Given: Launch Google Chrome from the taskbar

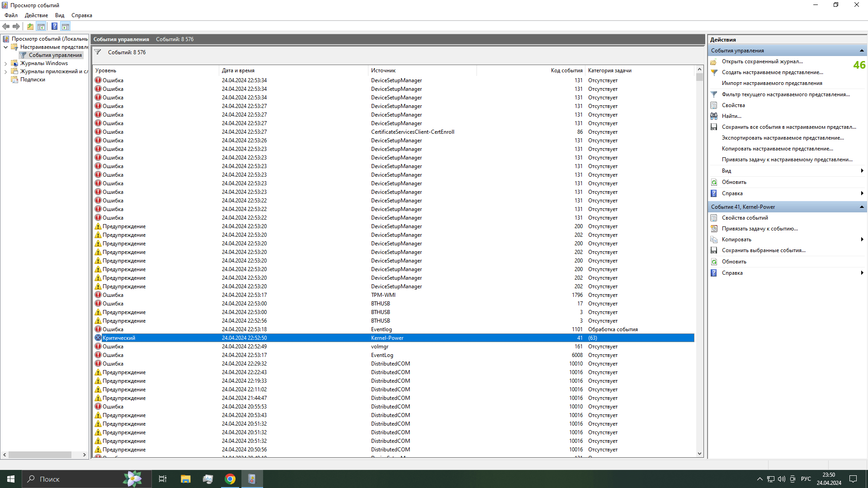Looking at the screenshot, I should coord(230,479).
